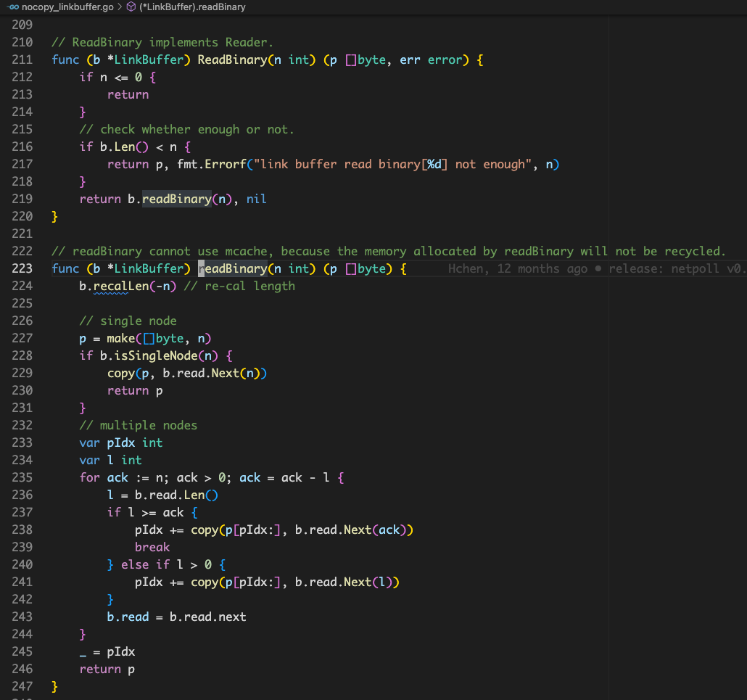Click line number 235
Viewport: 747px width, 700px height.
point(22,477)
